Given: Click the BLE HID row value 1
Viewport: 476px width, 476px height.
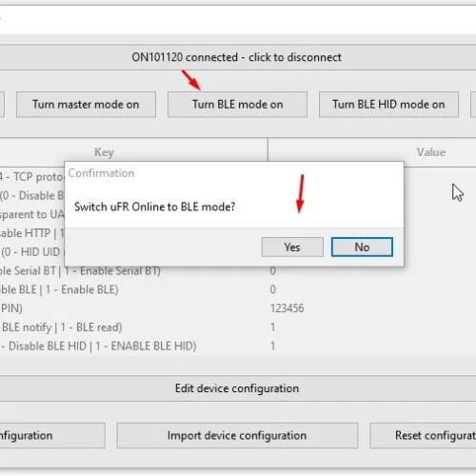Looking at the screenshot, I should (x=272, y=346).
